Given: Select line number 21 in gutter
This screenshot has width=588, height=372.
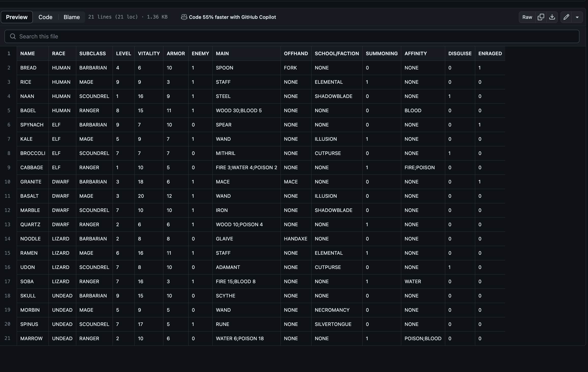Looking at the screenshot, I should [x=8, y=338].
